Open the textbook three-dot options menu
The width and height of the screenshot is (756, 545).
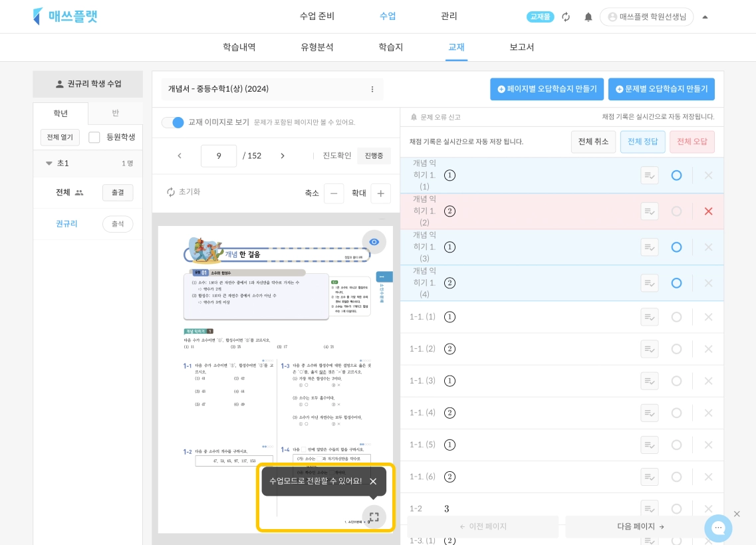pos(372,89)
